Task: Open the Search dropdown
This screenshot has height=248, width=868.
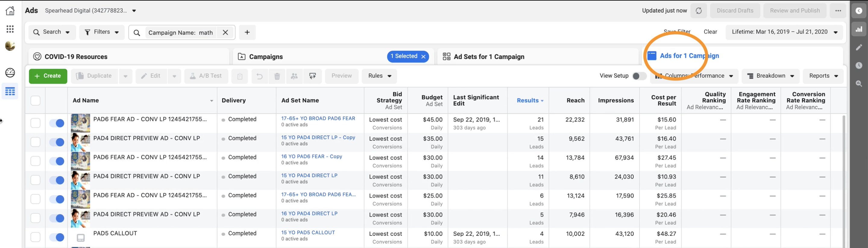Action: tap(52, 32)
